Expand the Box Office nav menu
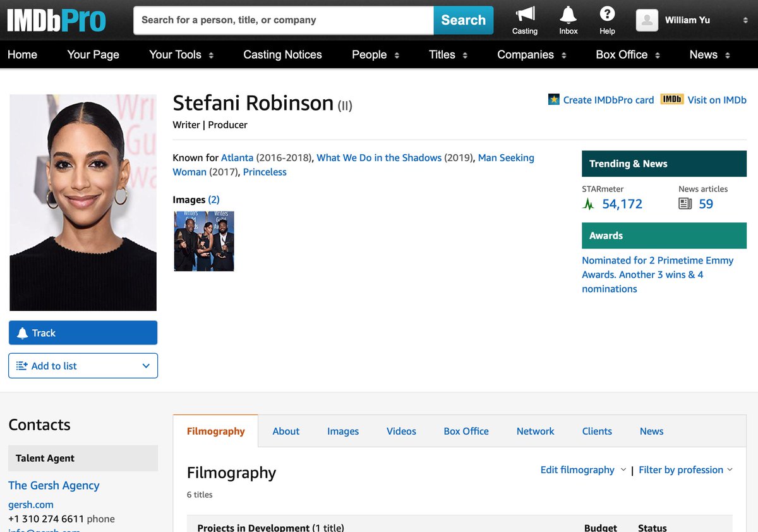The width and height of the screenshot is (758, 532). tap(658, 56)
